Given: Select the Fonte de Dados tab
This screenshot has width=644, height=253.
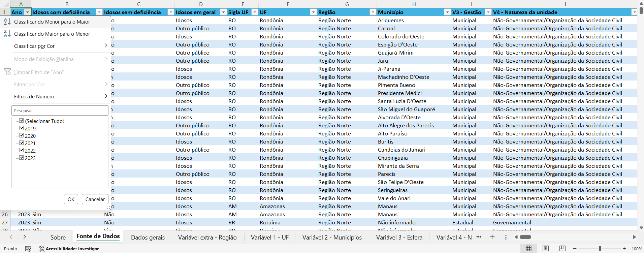Looking at the screenshot, I should pyautogui.click(x=98, y=236).
